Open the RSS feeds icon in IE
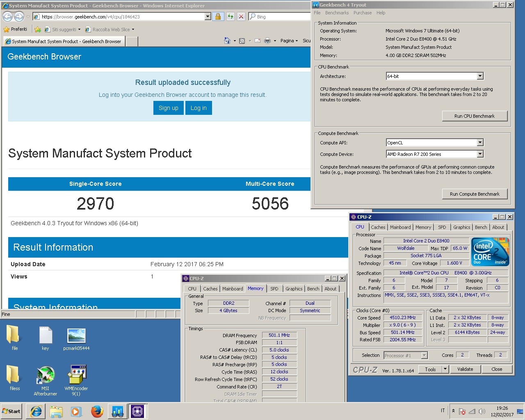Viewport: 525px width, 420px height. coord(242,41)
